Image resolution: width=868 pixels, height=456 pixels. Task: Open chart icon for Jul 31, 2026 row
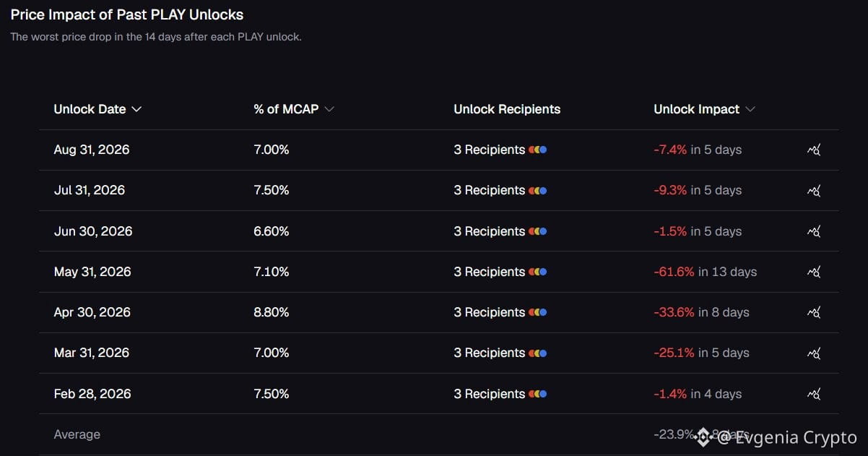[x=814, y=191]
